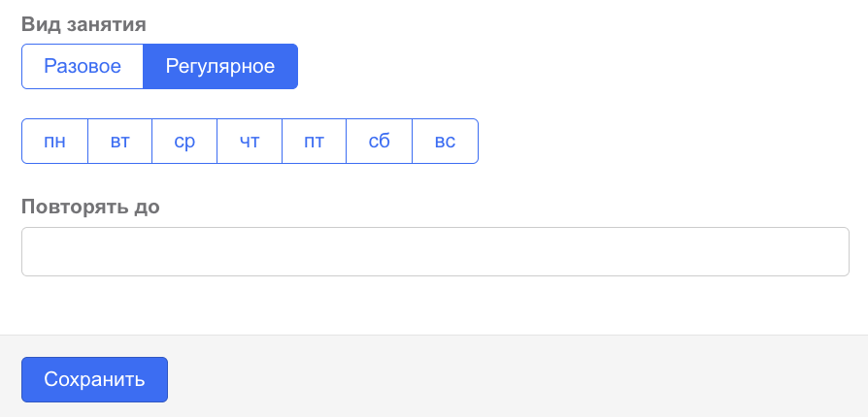Toggle the пн weekday button

[x=55, y=142]
